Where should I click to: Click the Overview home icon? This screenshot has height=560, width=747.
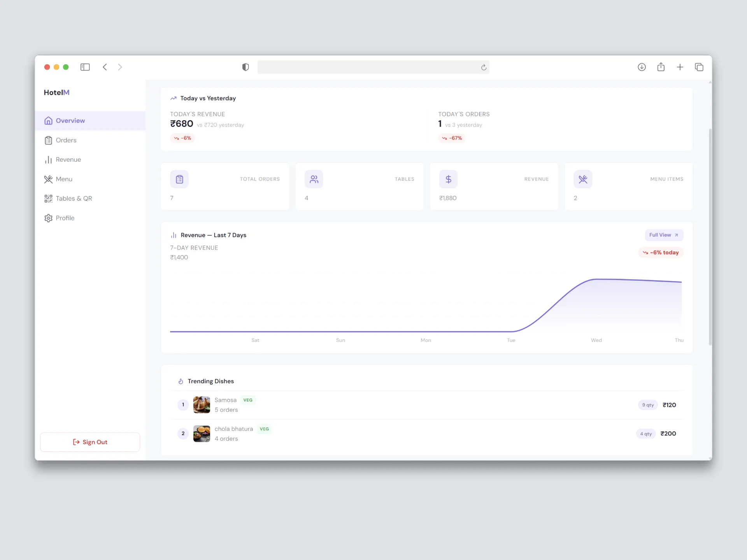click(x=48, y=121)
